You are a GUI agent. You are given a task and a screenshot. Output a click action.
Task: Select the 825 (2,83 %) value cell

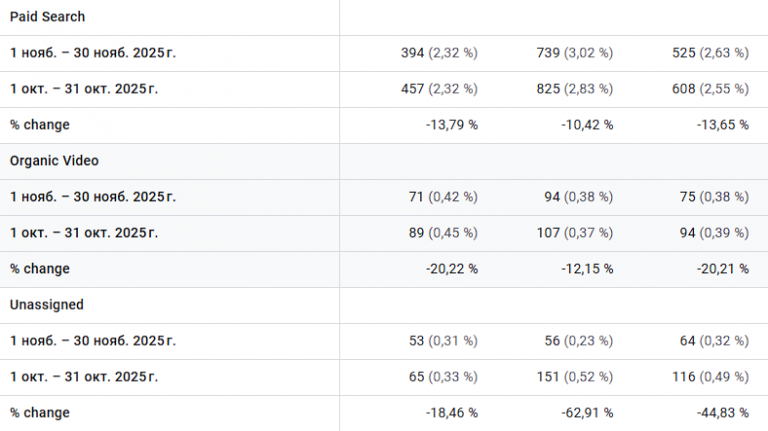575,89
